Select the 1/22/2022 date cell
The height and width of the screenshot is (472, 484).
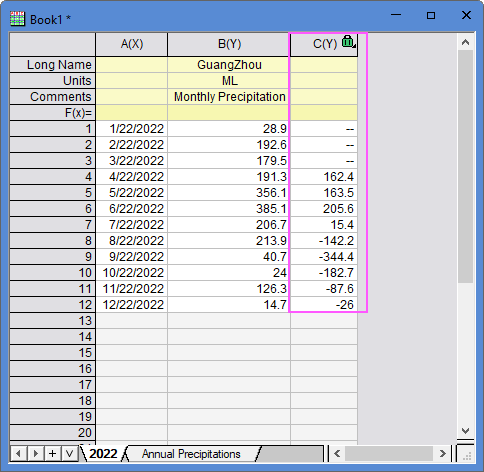click(132, 129)
